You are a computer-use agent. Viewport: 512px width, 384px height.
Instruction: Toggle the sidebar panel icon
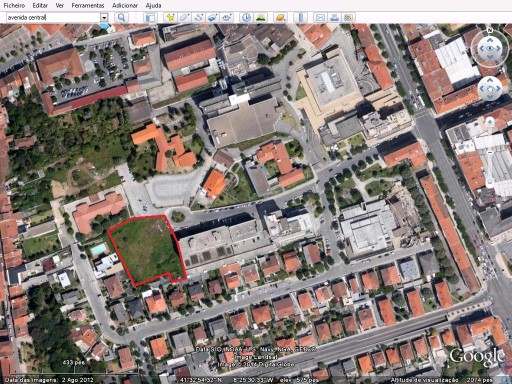[150, 17]
